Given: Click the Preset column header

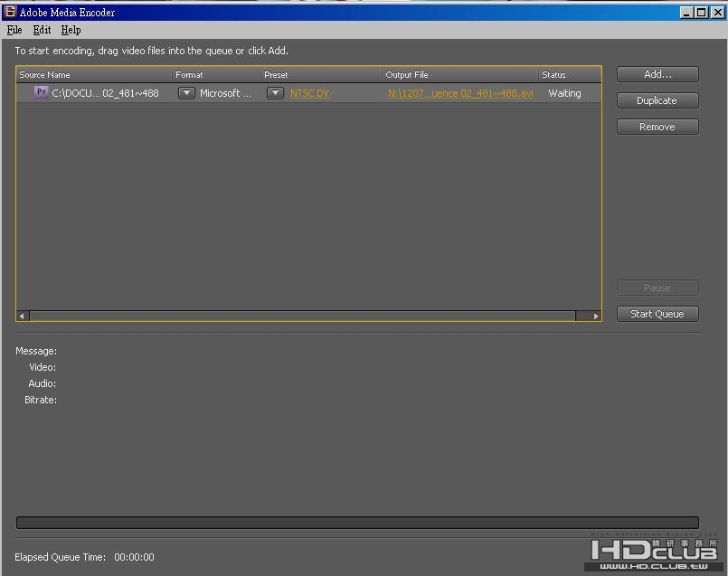Looking at the screenshot, I should click(321, 75).
